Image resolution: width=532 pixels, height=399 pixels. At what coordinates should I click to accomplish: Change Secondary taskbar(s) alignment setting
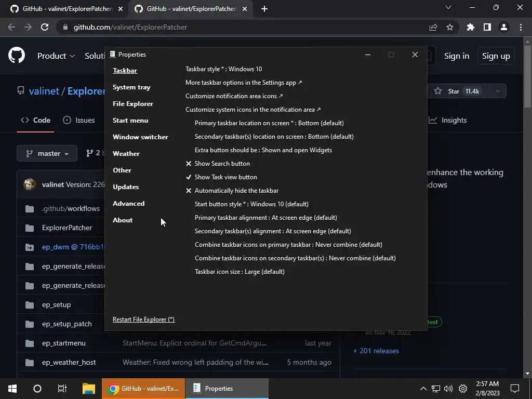click(x=273, y=231)
